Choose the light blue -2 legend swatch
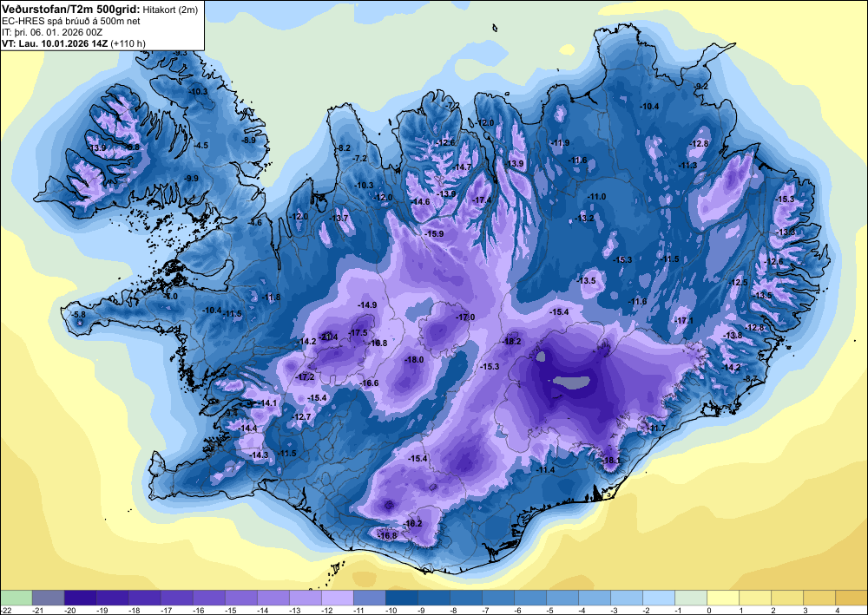 [659, 598]
